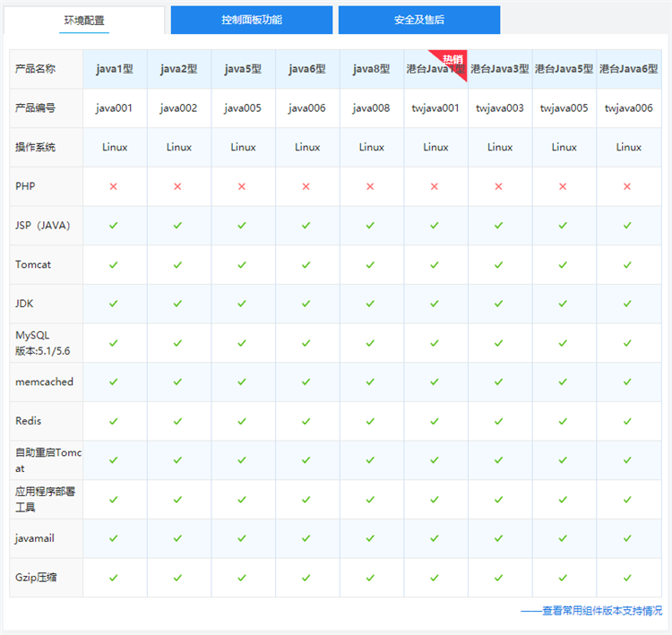Click the memcached checkmark under java8型

click(x=371, y=382)
